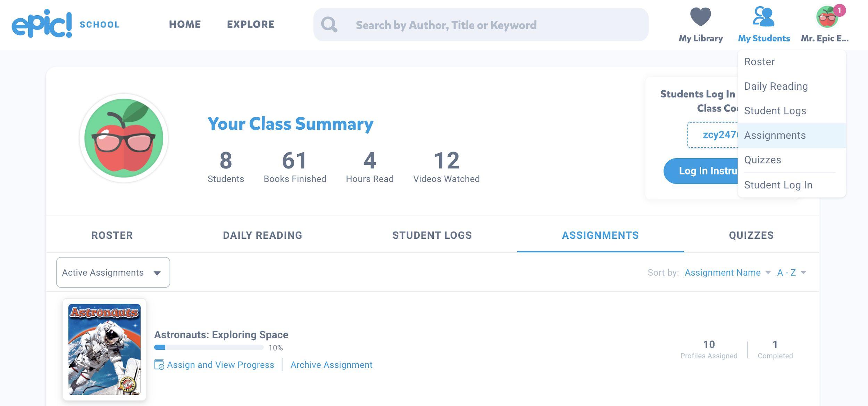Switch to the Quizzes tab
The image size is (868, 406).
click(751, 235)
